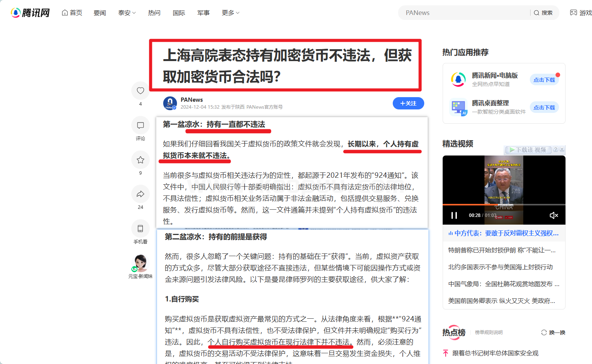The width and height of the screenshot is (592, 364).
Task: Close the video download toolbar
Action: click(562, 149)
